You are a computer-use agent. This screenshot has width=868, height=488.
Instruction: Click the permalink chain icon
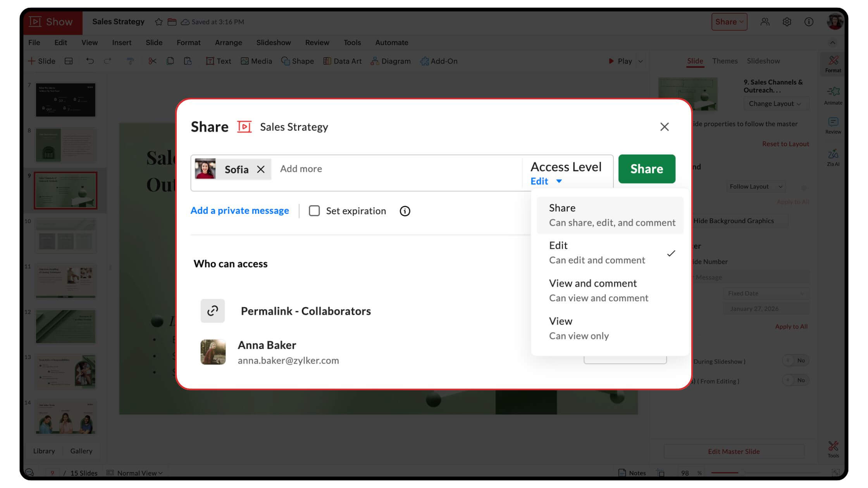[212, 311]
